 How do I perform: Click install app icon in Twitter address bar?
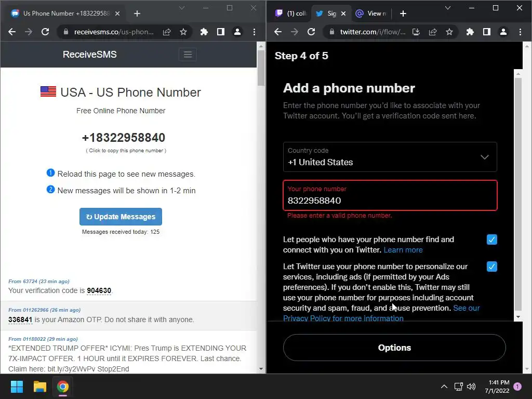(416, 32)
